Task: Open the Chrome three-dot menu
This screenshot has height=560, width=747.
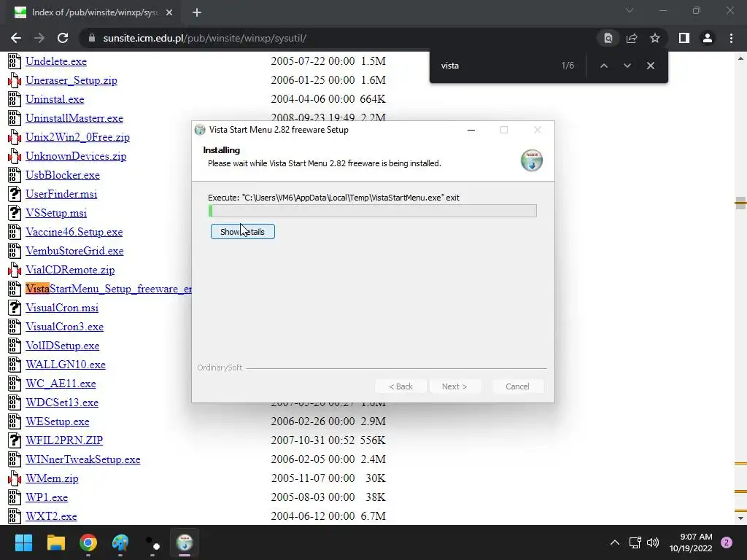Action: pyautogui.click(x=731, y=38)
